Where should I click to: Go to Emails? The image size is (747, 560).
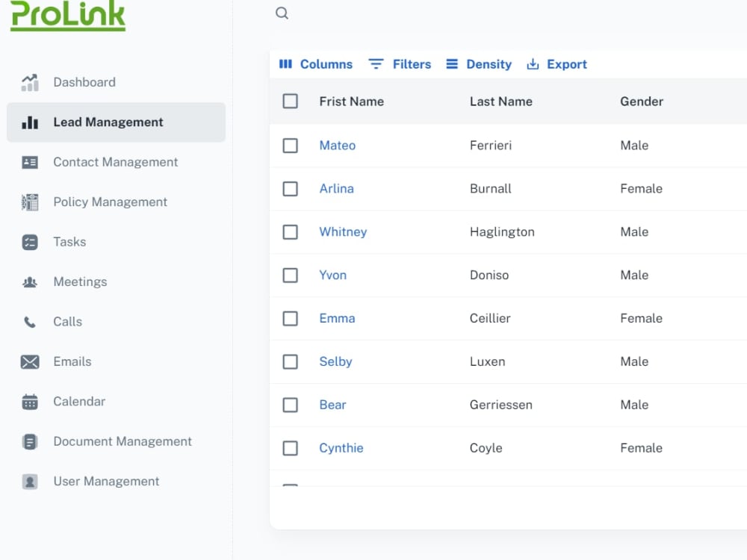click(72, 362)
